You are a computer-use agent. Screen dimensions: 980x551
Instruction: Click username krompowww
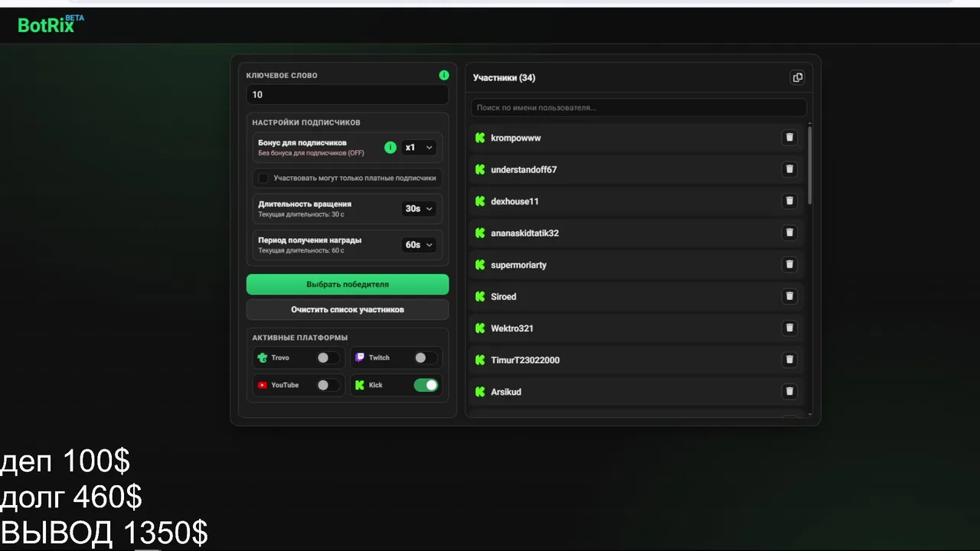(x=516, y=138)
